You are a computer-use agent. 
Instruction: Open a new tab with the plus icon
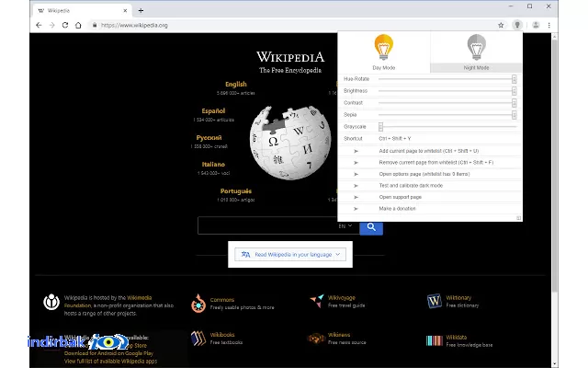tap(141, 10)
